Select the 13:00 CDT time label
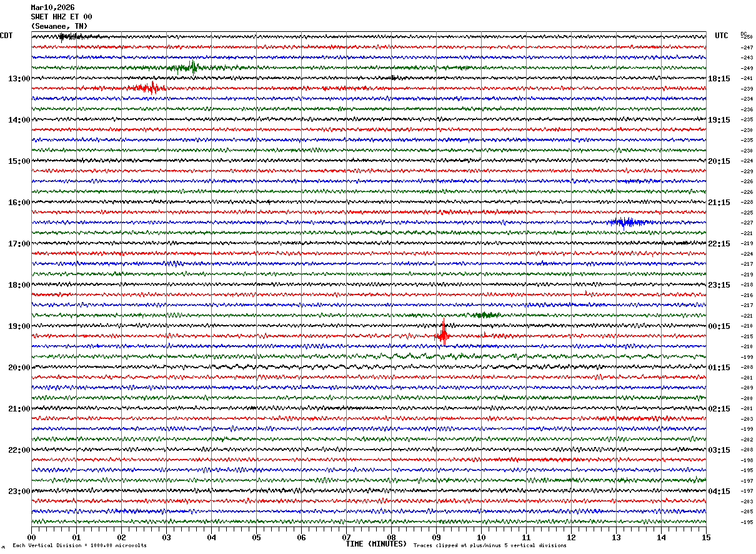The image size is (756, 554). 19,79
